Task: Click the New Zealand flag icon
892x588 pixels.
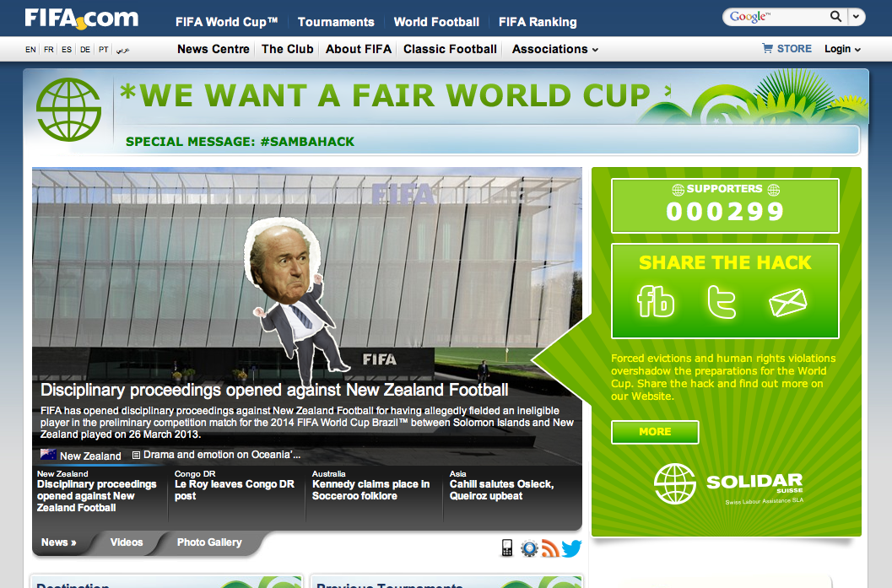Action: [48, 455]
